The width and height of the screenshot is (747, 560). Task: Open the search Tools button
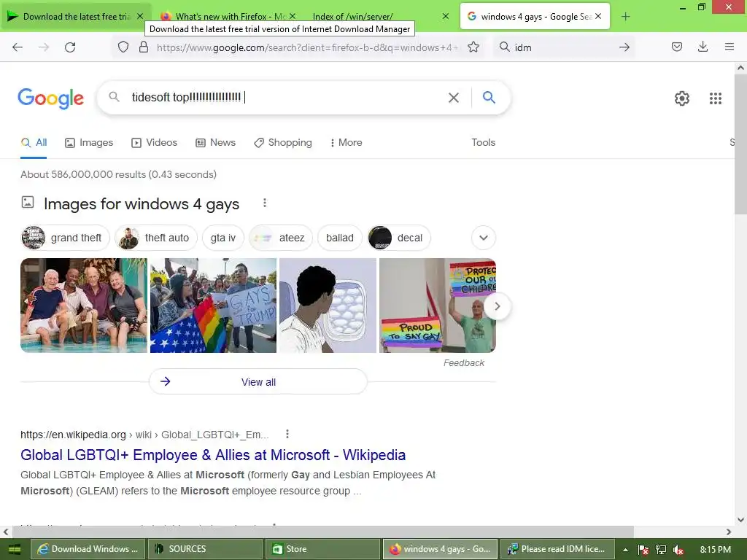[484, 142]
